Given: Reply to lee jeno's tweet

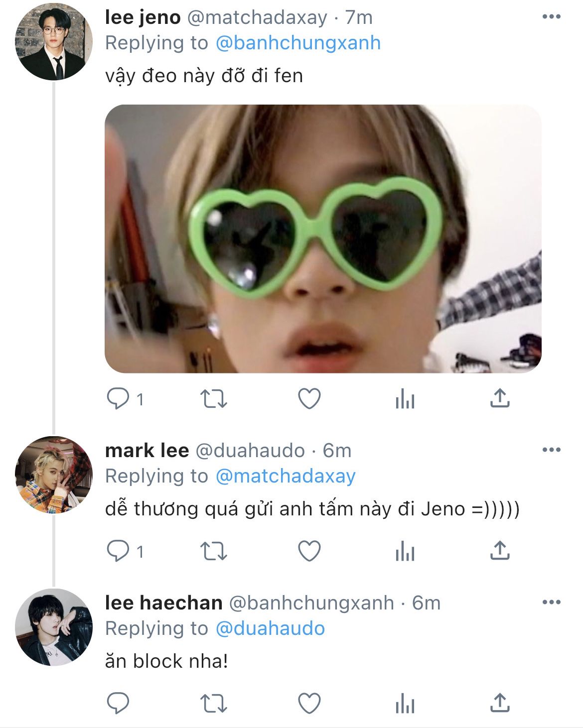Looking at the screenshot, I should (119, 399).
